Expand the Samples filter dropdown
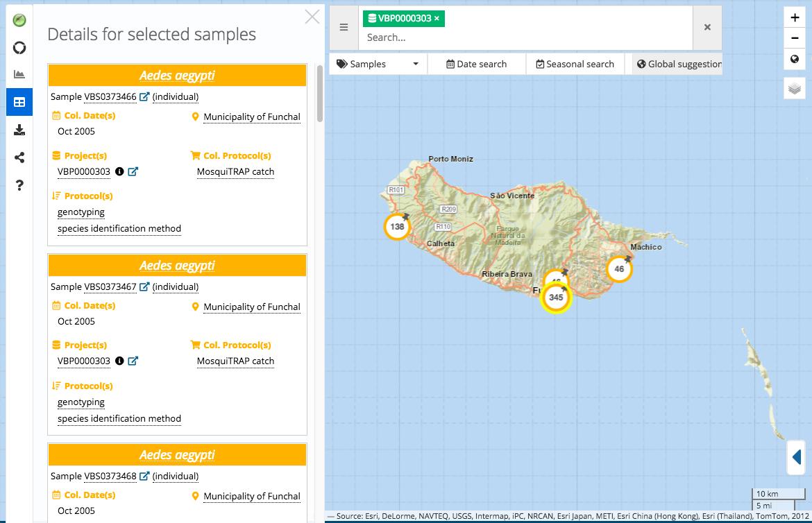Image resolution: width=812 pixels, height=523 pixels. [378, 63]
